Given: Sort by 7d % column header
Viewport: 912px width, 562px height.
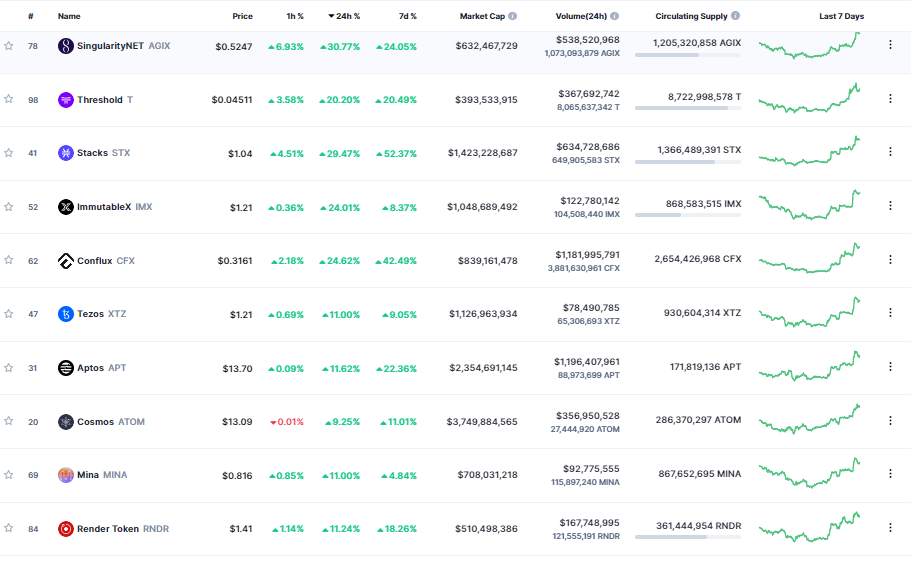Looking at the screenshot, I should click(408, 16).
